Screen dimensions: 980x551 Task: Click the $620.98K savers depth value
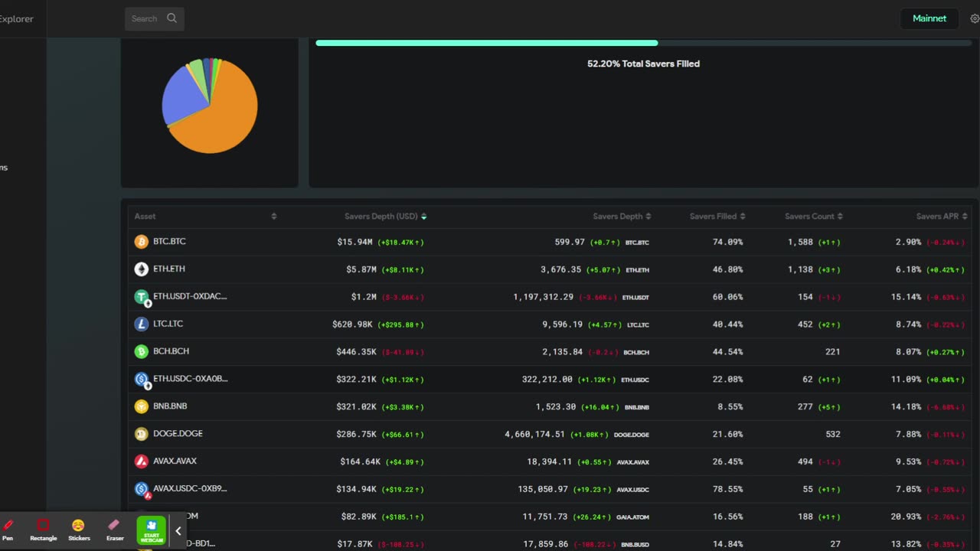click(x=352, y=324)
